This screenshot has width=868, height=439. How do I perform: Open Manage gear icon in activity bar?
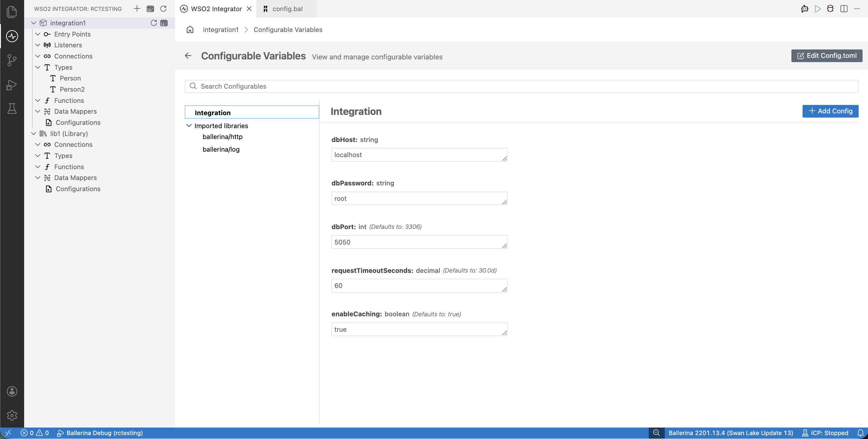tap(12, 415)
